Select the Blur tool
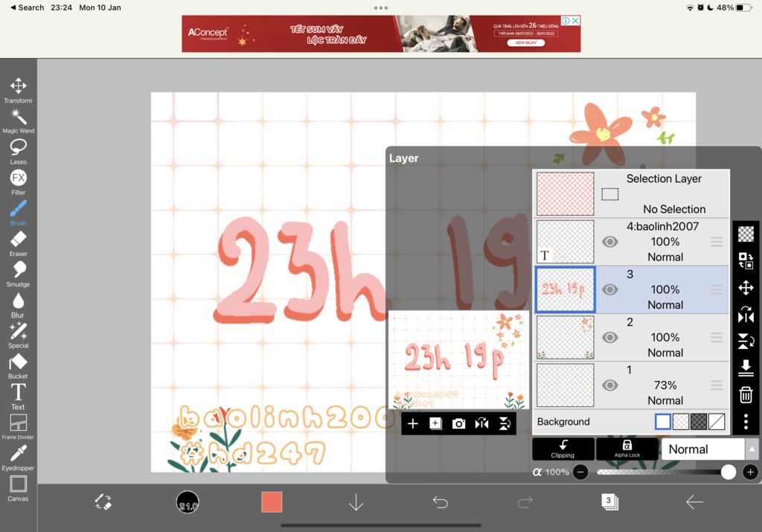The width and height of the screenshot is (762, 532). (18, 304)
